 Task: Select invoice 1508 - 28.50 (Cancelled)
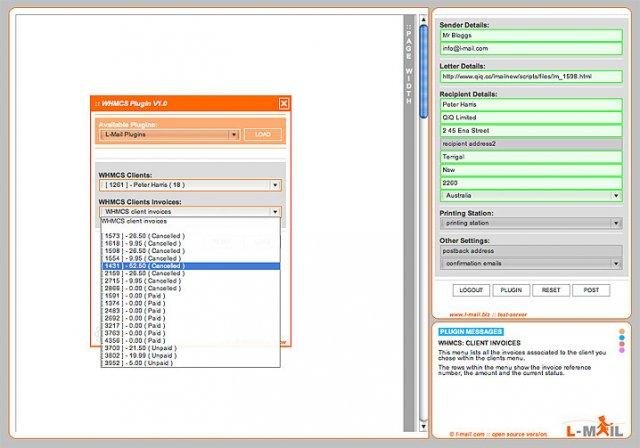click(x=190, y=251)
